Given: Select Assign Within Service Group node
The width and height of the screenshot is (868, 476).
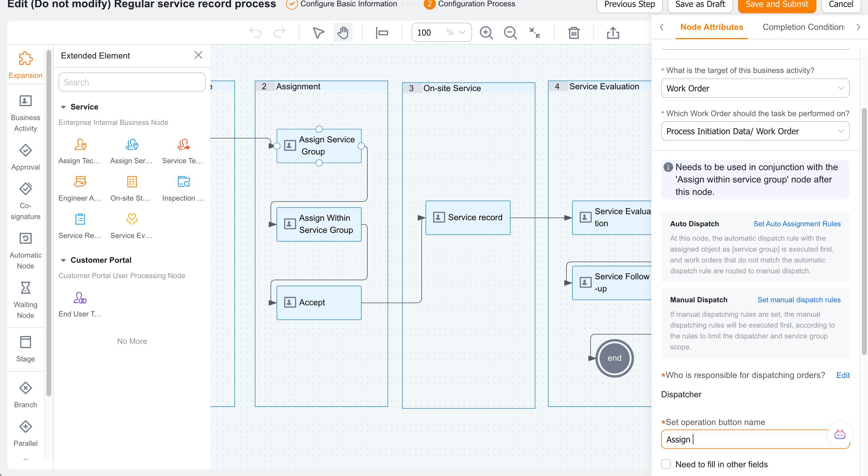Looking at the screenshot, I should [319, 224].
